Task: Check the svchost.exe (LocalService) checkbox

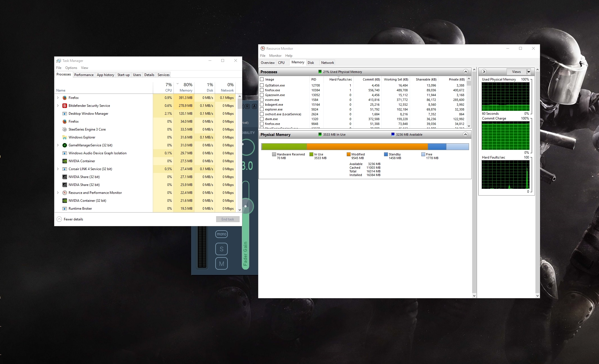Action: 262,114
